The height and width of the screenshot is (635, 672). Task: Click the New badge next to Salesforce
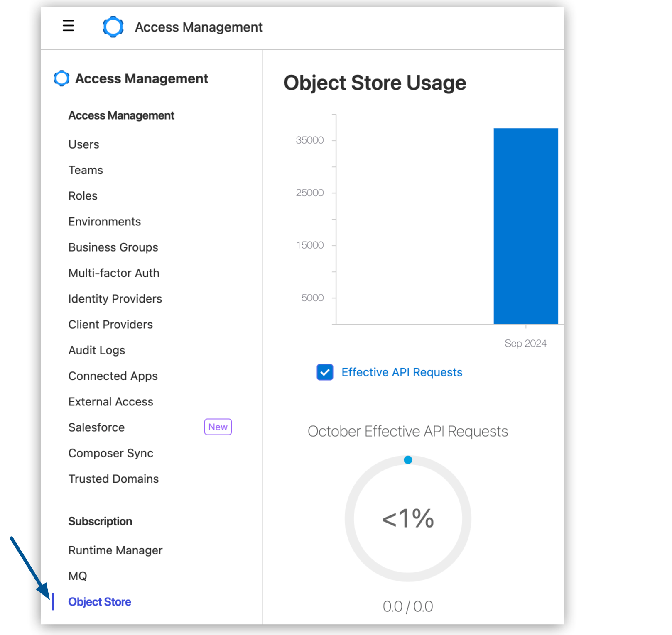click(x=218, y=427)
